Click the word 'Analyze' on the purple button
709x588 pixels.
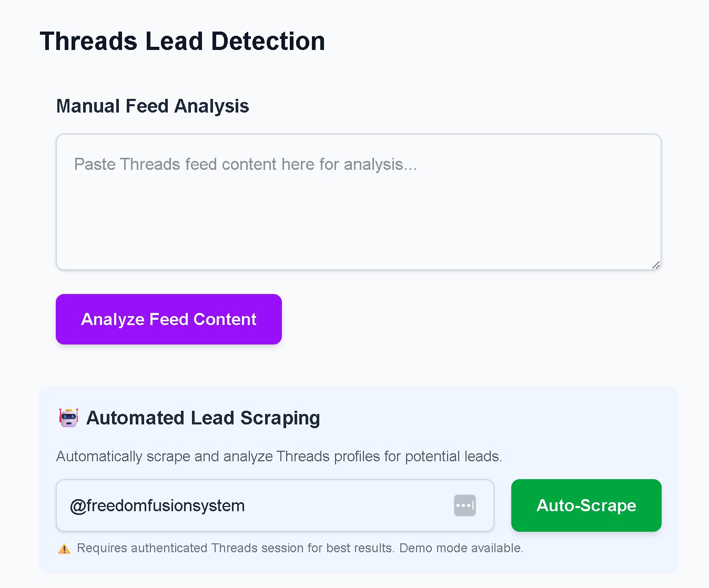tap(113, 319)
